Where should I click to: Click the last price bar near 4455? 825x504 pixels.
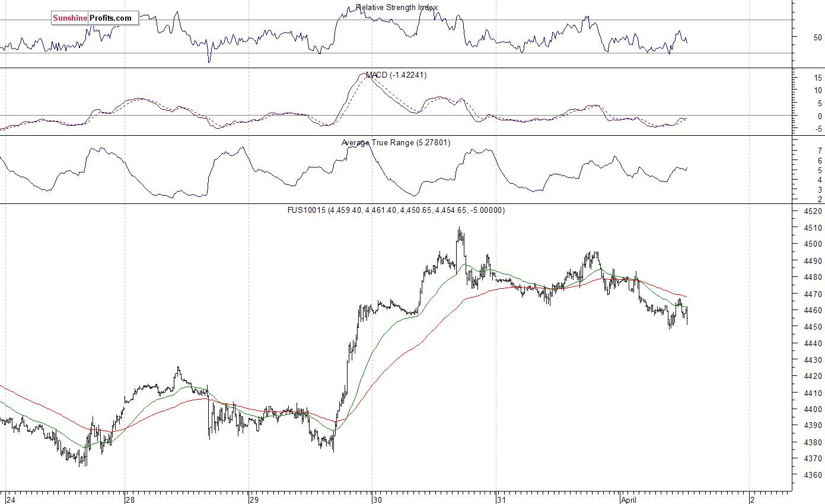point(687,315)
